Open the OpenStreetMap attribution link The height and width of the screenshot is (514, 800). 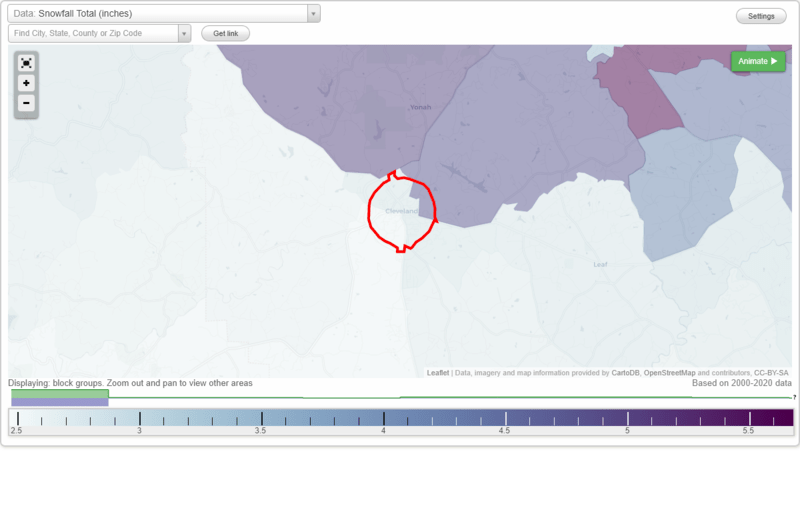pyautogui.click(x=669, y=373)
